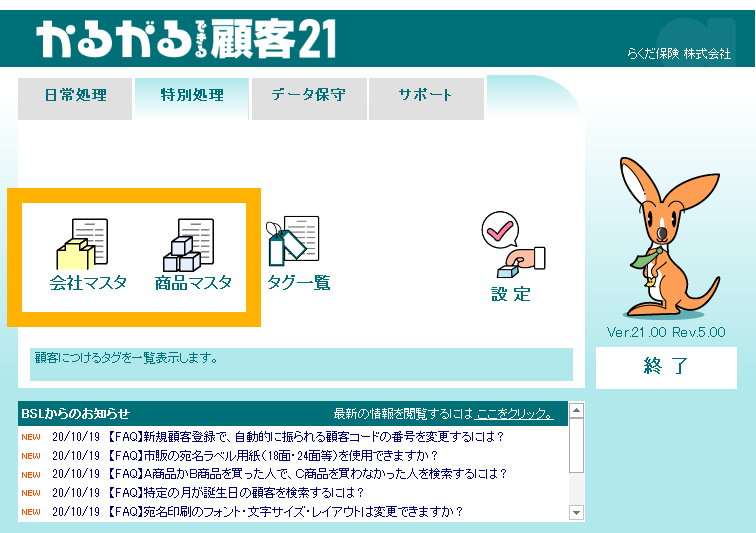
Task: Open the 設定 settings icon
Action: 512,257
